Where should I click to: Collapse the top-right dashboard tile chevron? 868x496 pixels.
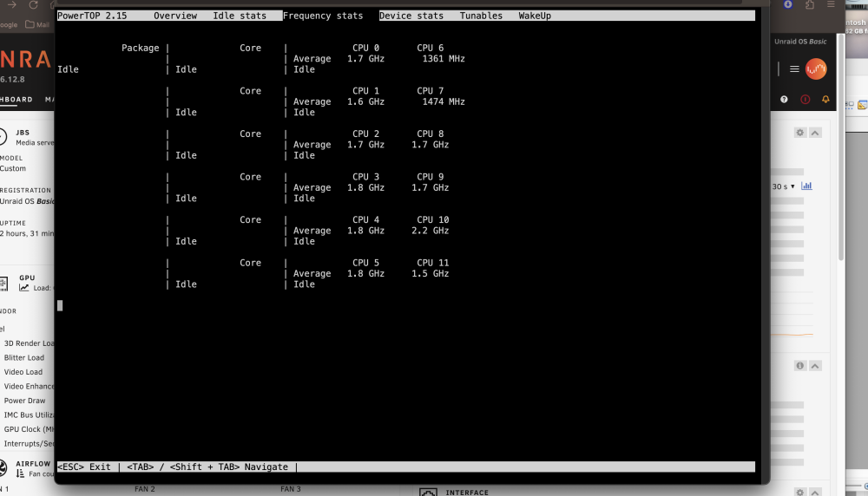pos(815,133)
